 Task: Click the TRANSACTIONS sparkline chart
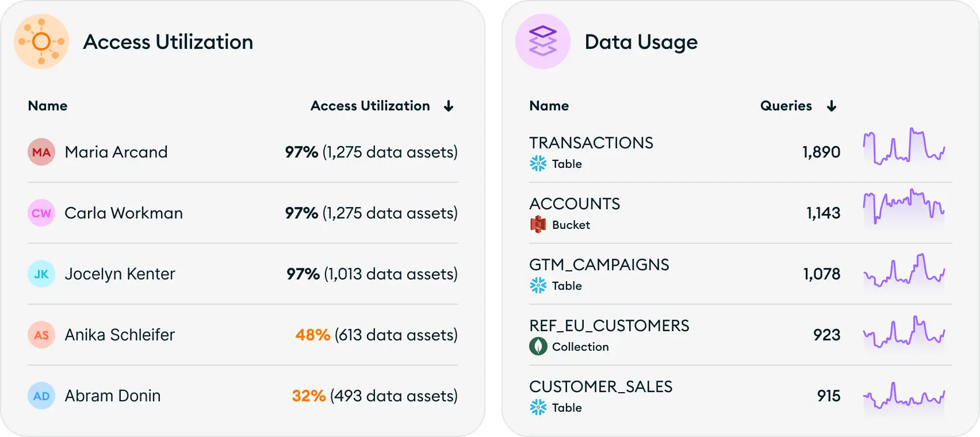[904, 148]
